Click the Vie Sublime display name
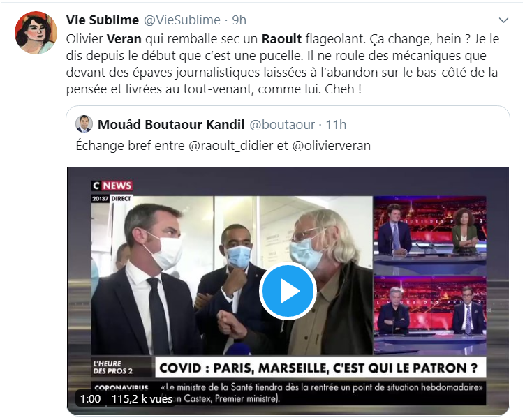 point(103,20)
